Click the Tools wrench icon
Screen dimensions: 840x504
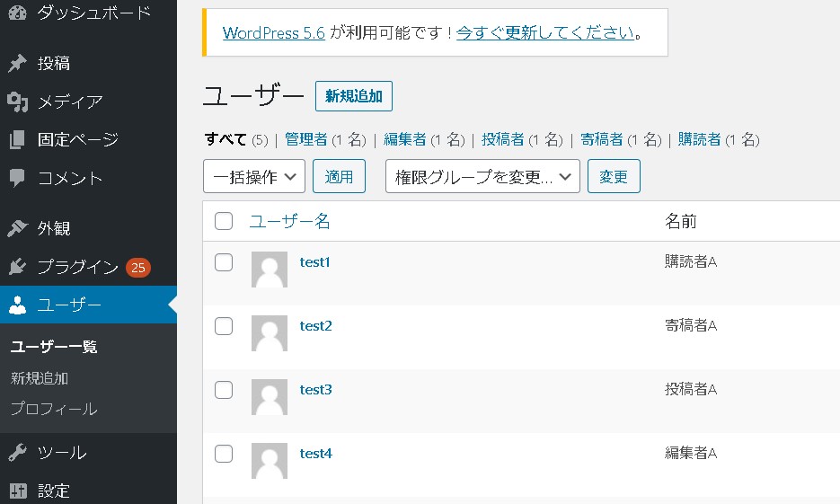[17, 453]
